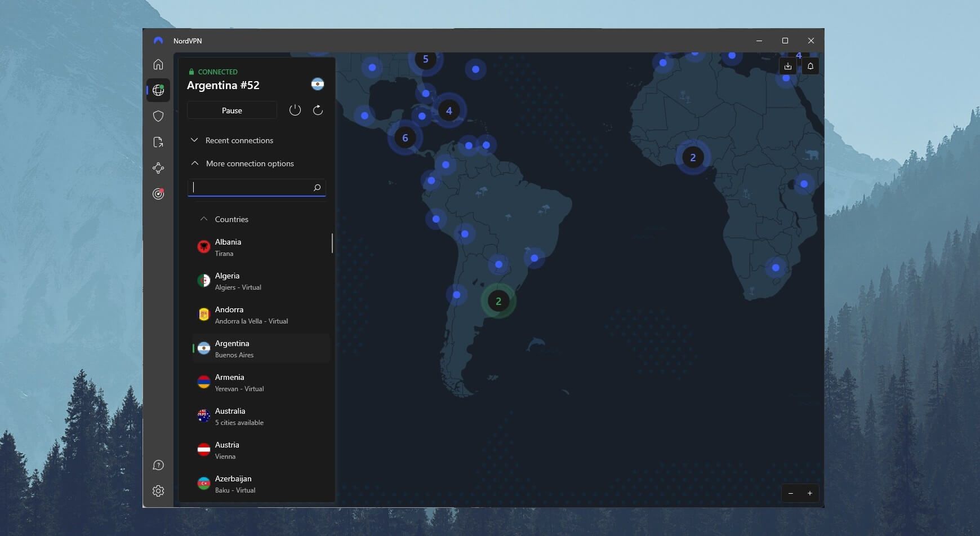Open the Home sidebar icon

[x=158, y=64]
